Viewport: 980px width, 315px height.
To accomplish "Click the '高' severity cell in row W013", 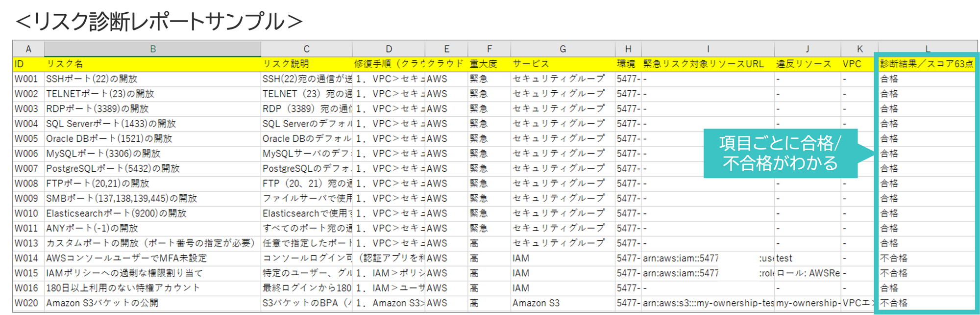I will point(489,243).
